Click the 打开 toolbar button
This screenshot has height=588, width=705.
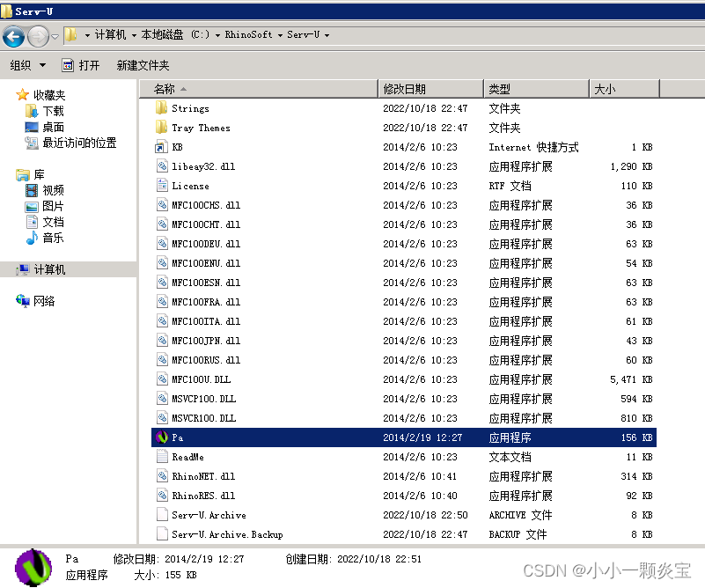81,66
